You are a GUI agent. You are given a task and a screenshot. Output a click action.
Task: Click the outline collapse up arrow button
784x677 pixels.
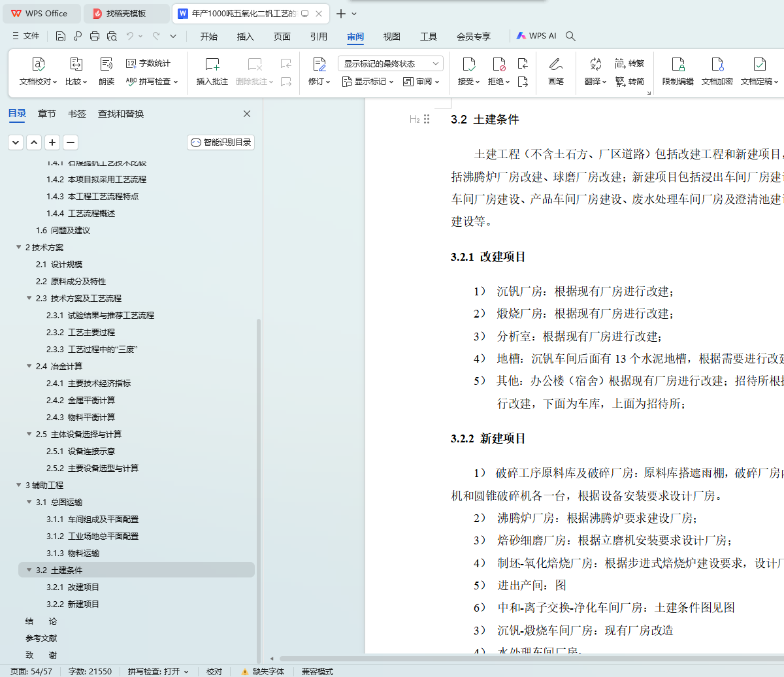34,142
